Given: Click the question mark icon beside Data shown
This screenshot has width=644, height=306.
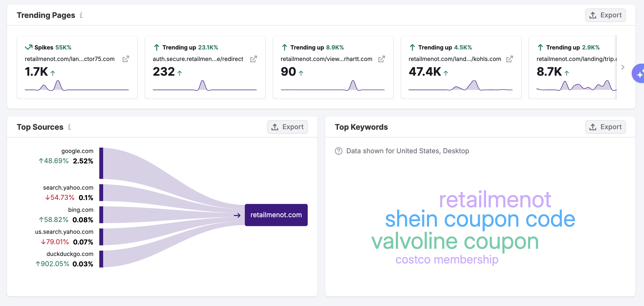Looking at the screenshot, I should 339,151.
